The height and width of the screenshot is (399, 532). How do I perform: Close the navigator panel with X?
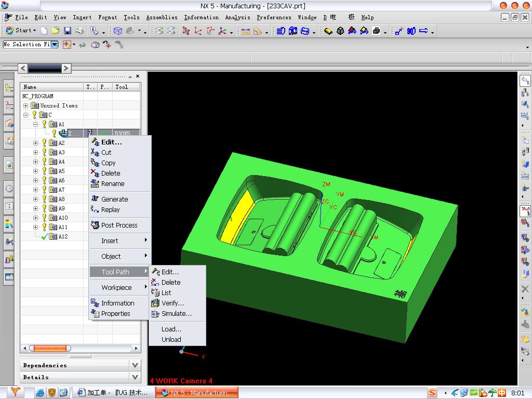coord(138,76)
